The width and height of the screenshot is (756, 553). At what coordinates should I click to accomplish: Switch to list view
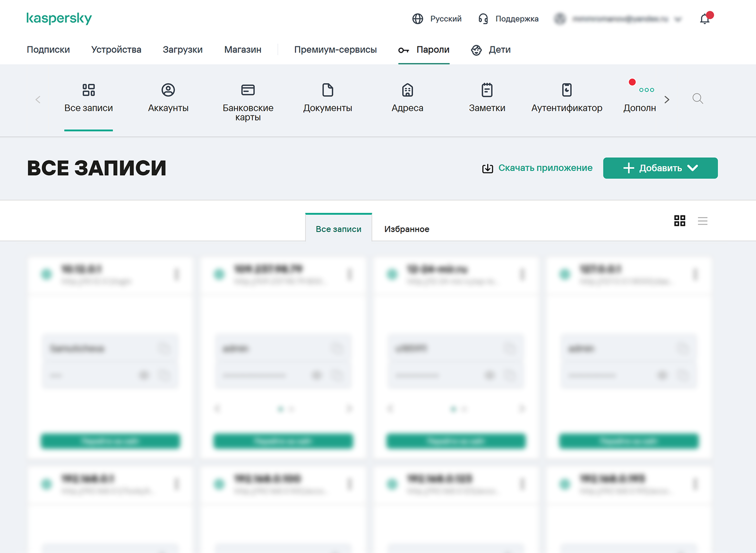pos(703,221)
